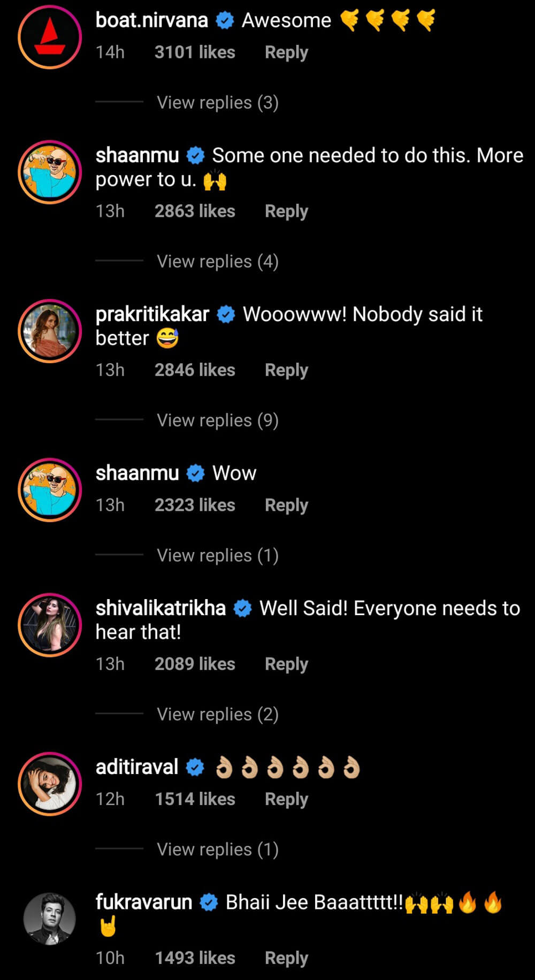Screen dimensions: 535x980
Task: Reply to aditiraval's comment
Action: (286, 799)
